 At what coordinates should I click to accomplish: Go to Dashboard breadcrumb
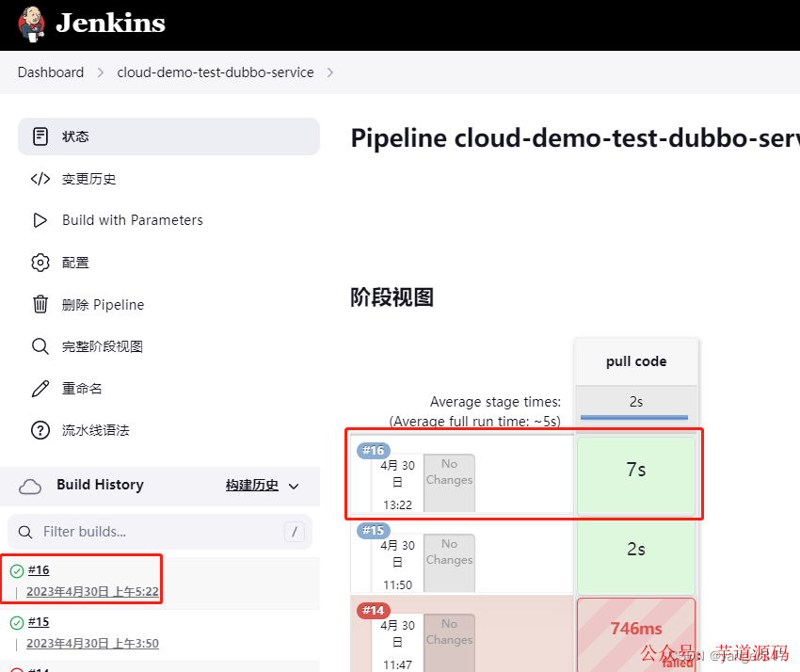[51, 72]
